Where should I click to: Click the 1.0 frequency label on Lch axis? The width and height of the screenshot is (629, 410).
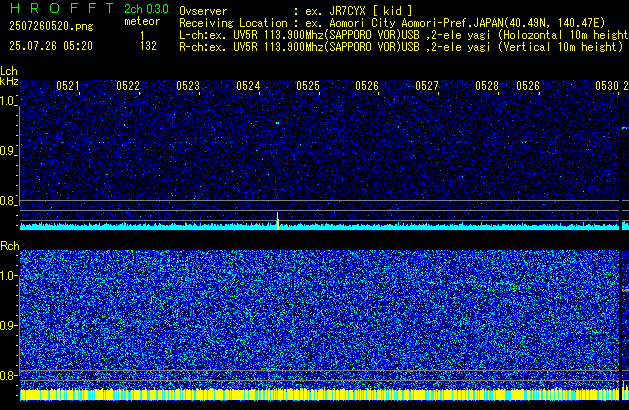7,101
